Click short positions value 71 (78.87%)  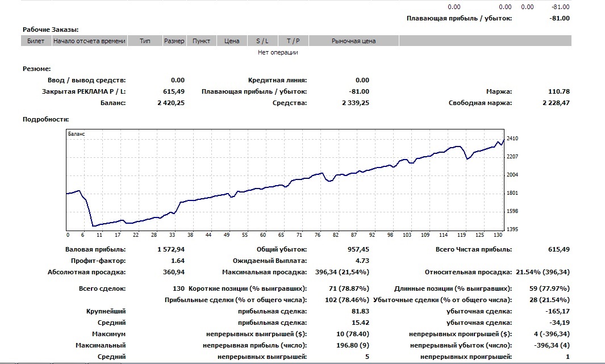(349, 289)
